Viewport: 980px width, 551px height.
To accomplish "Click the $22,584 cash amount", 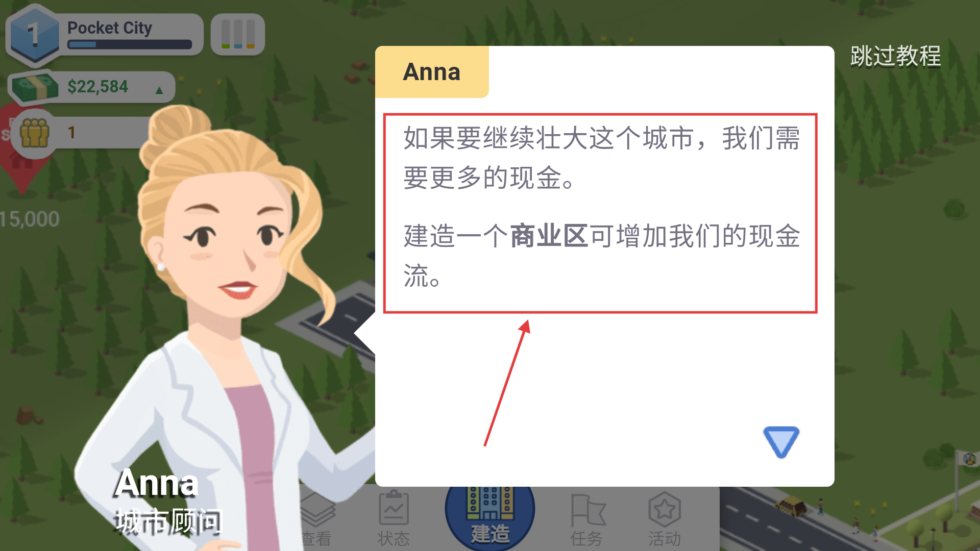I will tap(98, 87).
